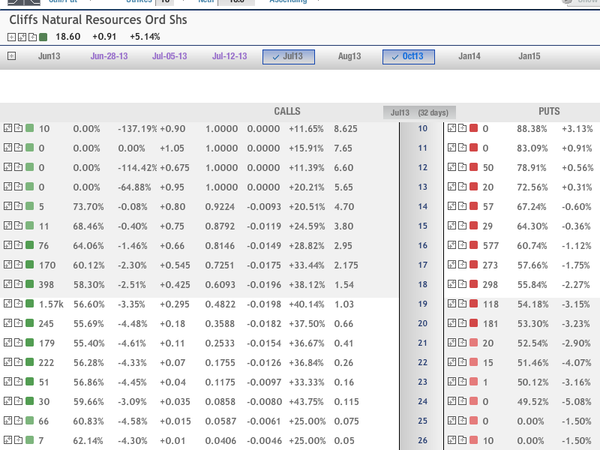
Task: Click the stock change value +5.14%
Action: pyautogui.click(x=145, y=37)
